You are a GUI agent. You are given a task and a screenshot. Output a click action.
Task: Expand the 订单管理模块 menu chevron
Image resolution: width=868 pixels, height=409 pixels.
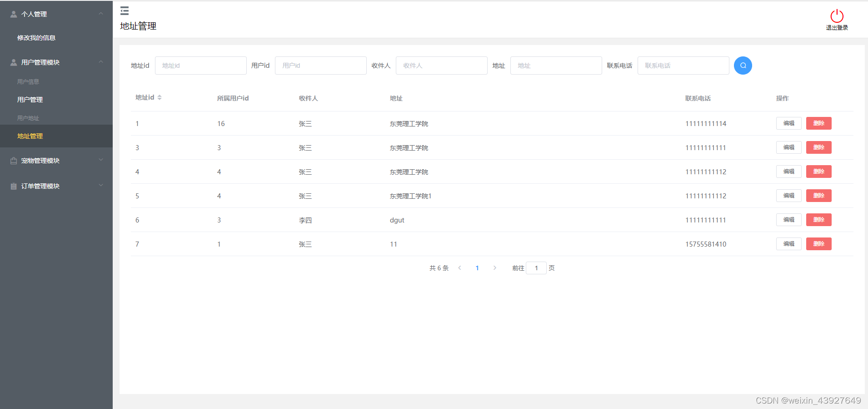coord(101,186)
